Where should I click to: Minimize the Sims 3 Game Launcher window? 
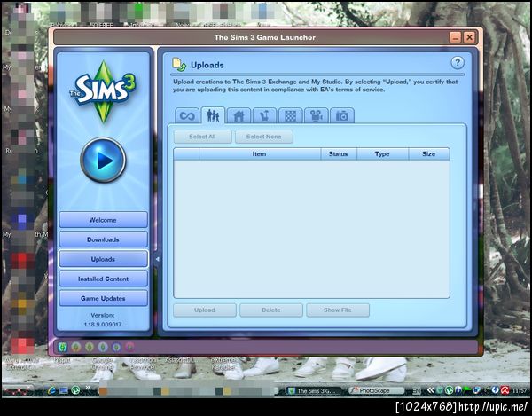(456, 37)
